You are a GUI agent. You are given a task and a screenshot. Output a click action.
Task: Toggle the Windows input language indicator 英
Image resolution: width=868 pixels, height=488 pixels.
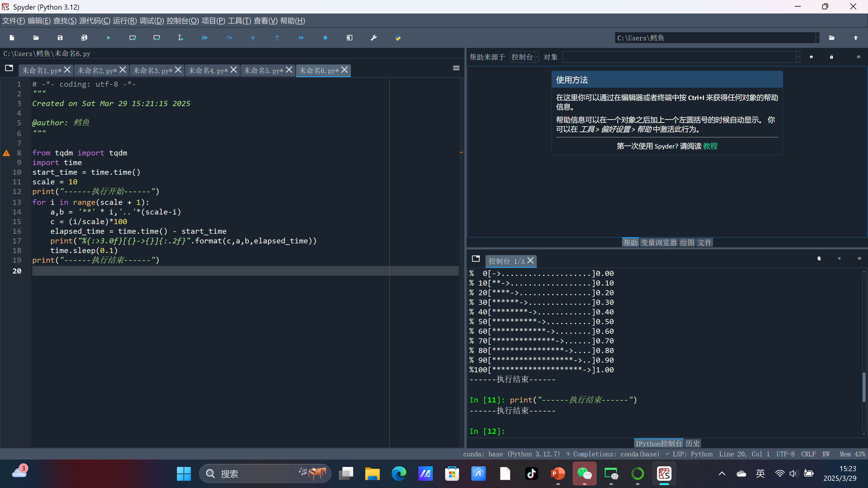(760, 474)
